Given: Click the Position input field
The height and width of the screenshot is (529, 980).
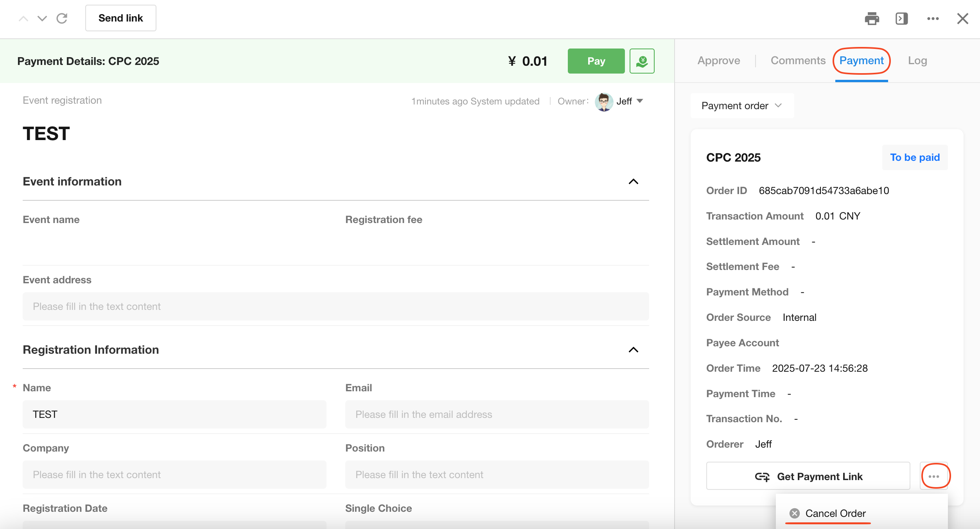Looking at the screenshot, I should pyautogui.click(x=497, y=475).
